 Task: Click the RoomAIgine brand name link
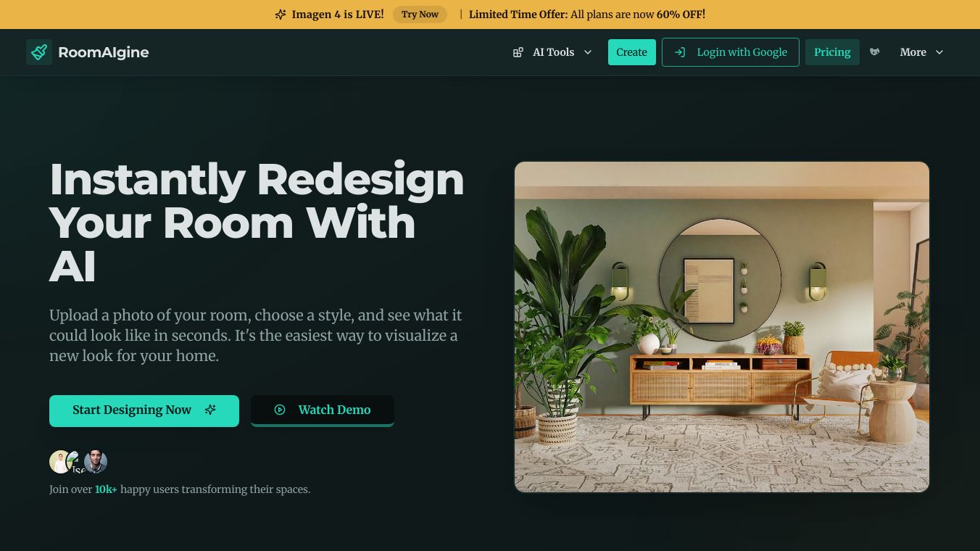pos(104,52)
